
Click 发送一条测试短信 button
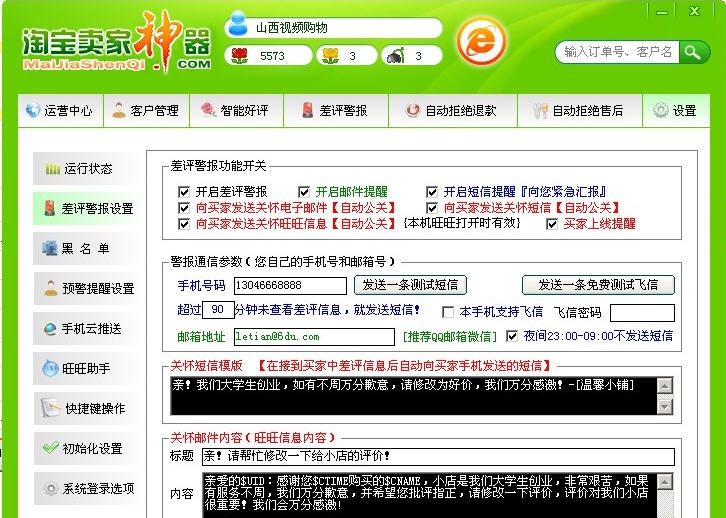[410, 285]
